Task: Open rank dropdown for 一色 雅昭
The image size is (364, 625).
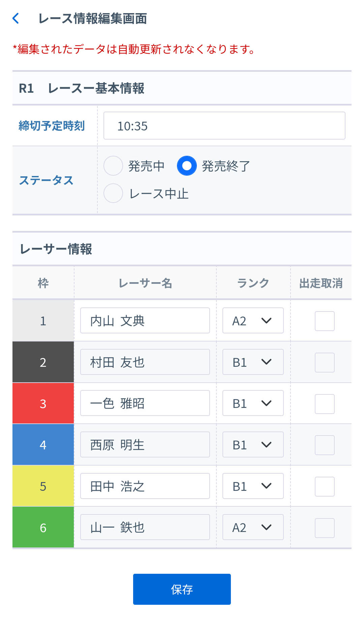Action: tap(253, 403)
